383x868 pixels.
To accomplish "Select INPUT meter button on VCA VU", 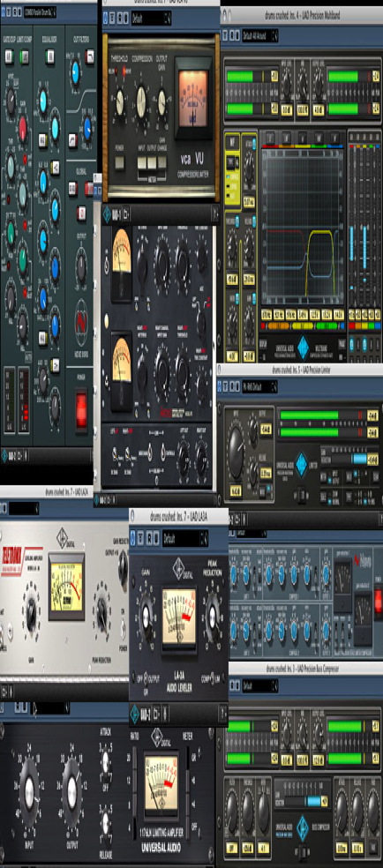I will 142,162.
